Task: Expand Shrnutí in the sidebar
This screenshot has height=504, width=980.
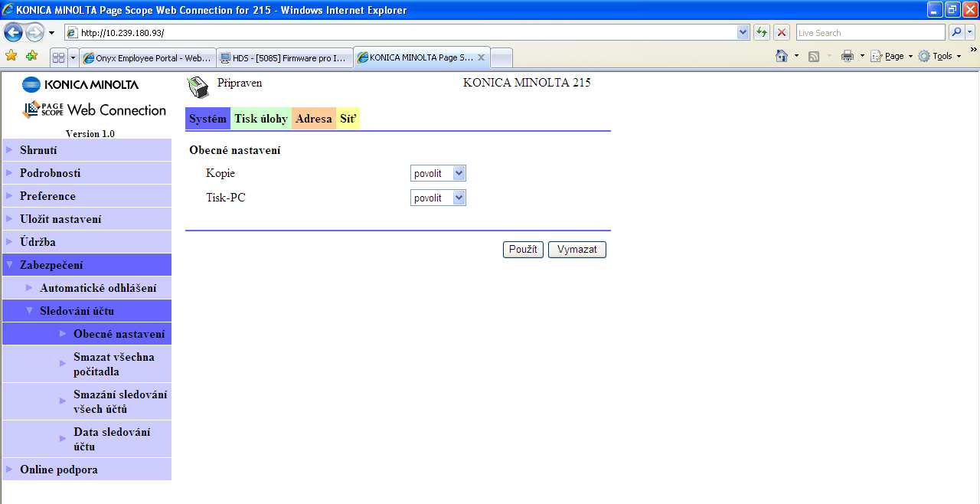Action: (87, 150)
